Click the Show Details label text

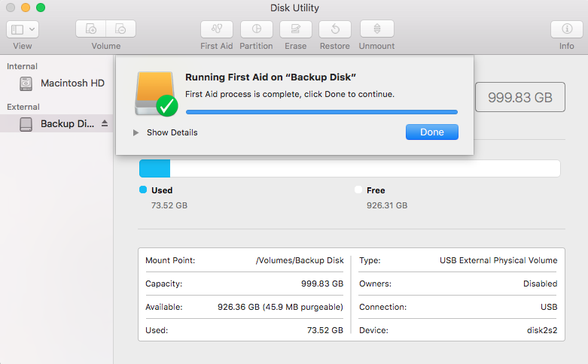pyautogui.click(x=172, y=132)
